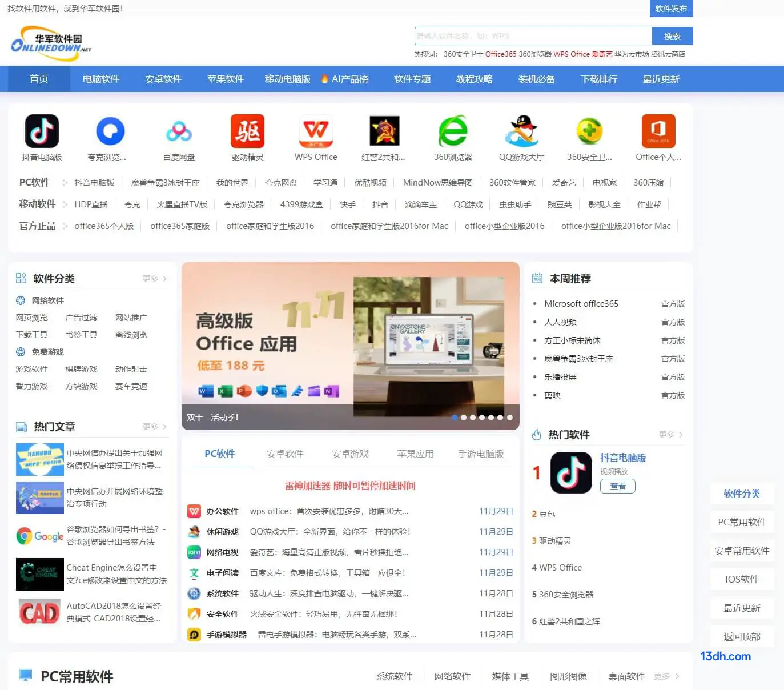Switch to the 苹果应用 content tab
Screen dimensions: 784x690
[415, 454]
